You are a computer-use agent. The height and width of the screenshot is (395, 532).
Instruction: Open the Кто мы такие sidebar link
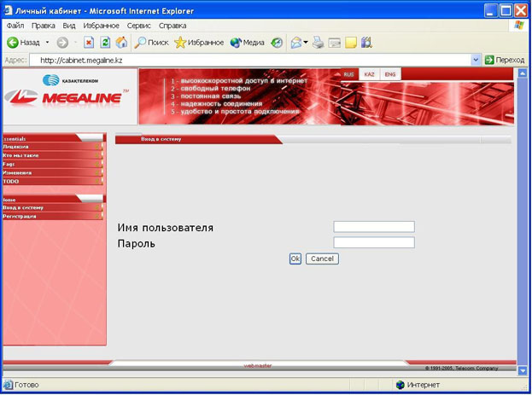coord(53,155)
